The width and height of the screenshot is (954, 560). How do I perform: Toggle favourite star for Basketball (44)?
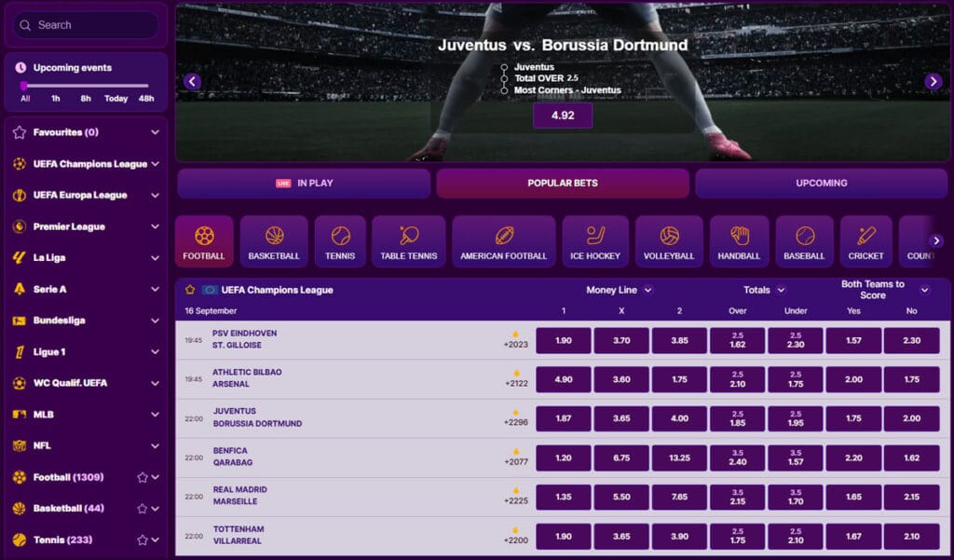click(x=143, y=508)
